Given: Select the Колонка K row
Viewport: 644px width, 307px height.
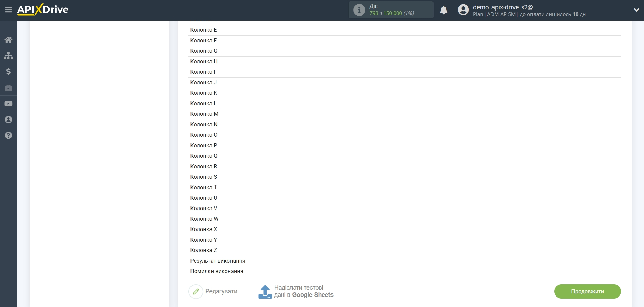Looking at the screenshot, I should tap(405, 93).
